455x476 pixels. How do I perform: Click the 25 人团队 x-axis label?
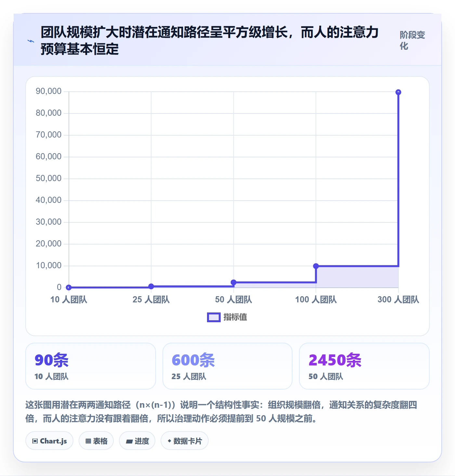point(151,299)
